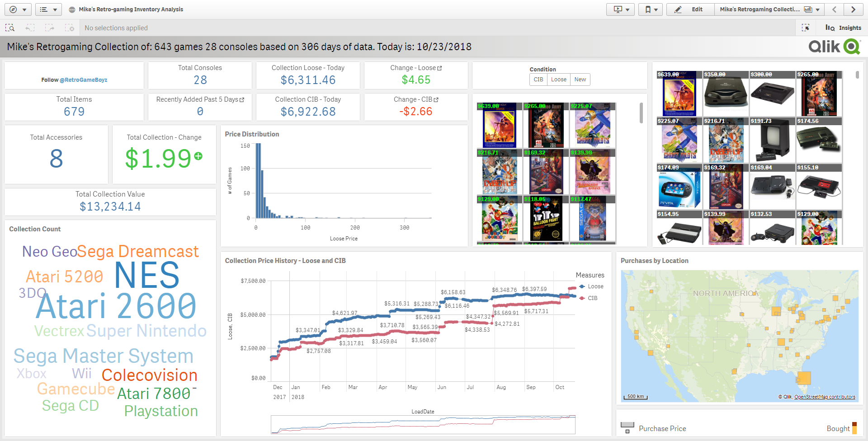The image size is (868, 441).
Task: Select Atari 7800 in word cloud
Action: coord(154,394)
